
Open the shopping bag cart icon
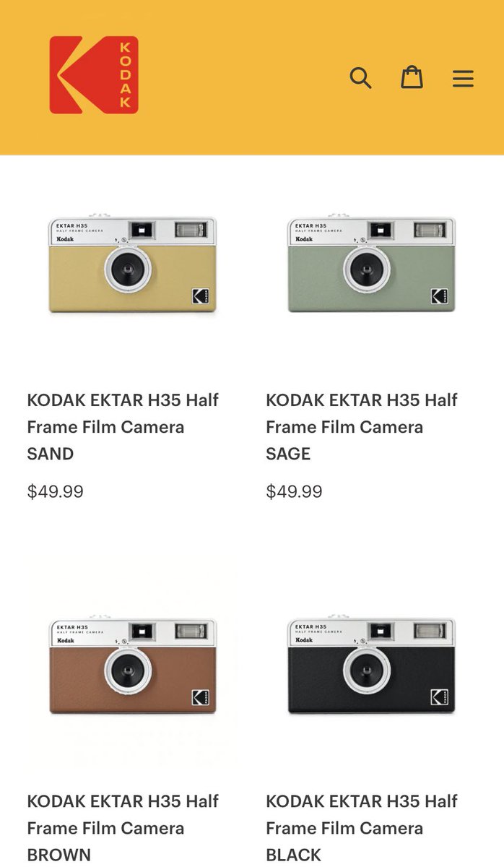click(x=412, y=77)
